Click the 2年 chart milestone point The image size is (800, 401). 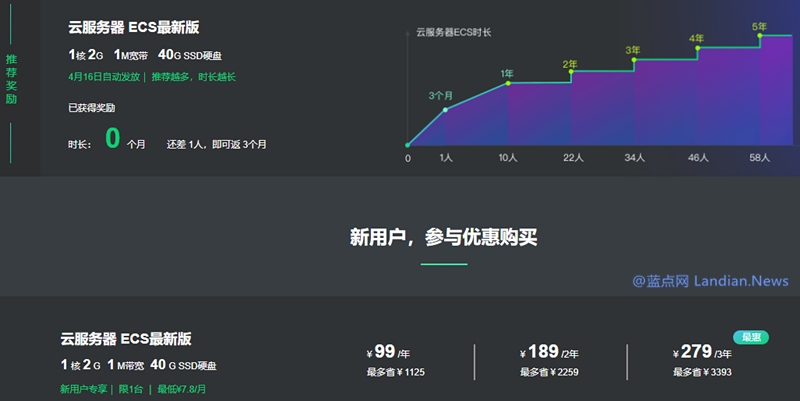pos(571,71)
